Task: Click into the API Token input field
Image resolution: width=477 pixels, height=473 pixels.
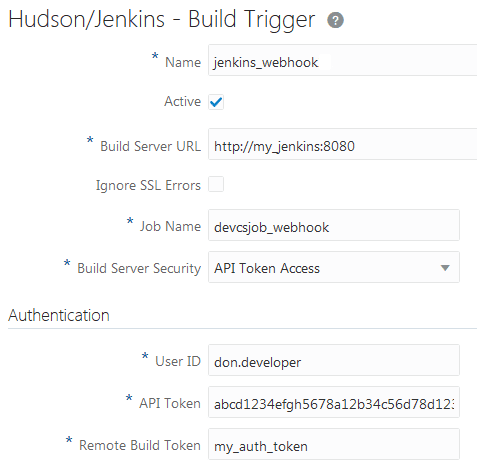Action: click(x=334, y=402)
